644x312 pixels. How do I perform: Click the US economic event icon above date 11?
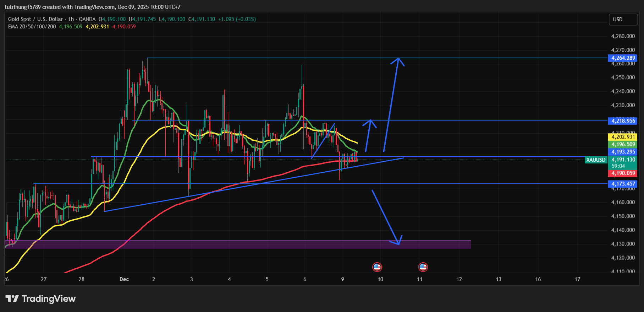point(423,267)
